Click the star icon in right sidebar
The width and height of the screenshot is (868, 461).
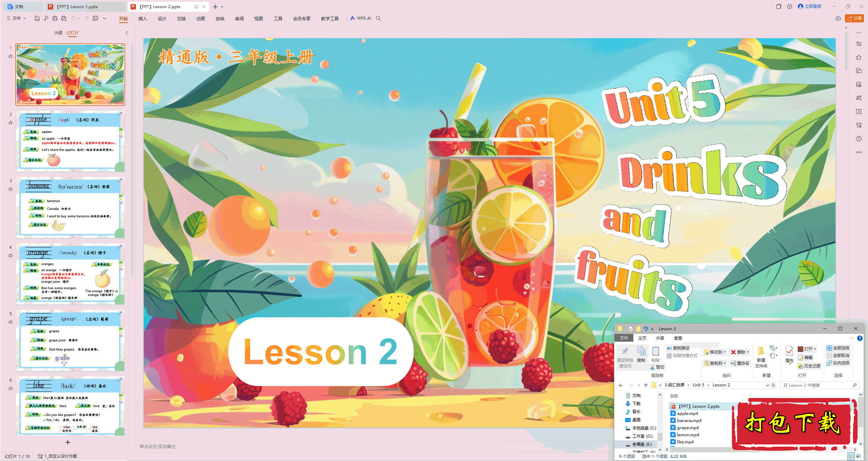coord(859,57)
